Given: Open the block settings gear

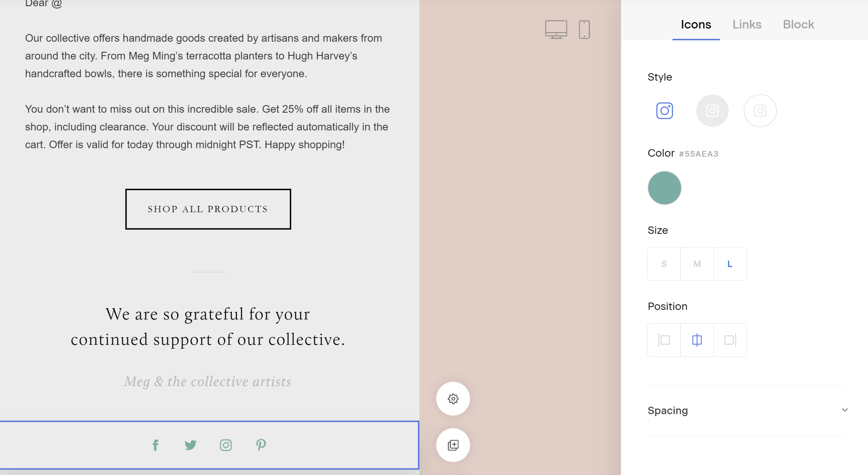Looking at the screenshot, I should pos(452,399).
